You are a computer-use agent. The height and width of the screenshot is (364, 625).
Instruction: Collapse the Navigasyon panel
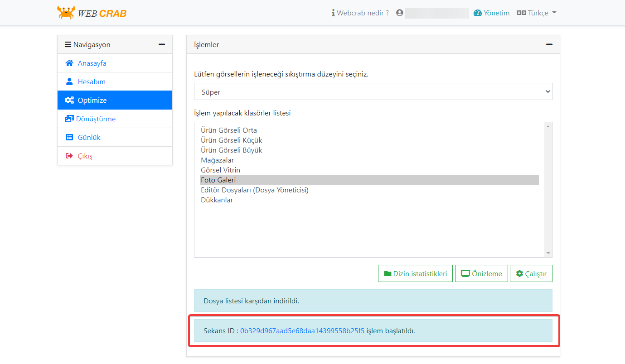click(x=162, y=44)
